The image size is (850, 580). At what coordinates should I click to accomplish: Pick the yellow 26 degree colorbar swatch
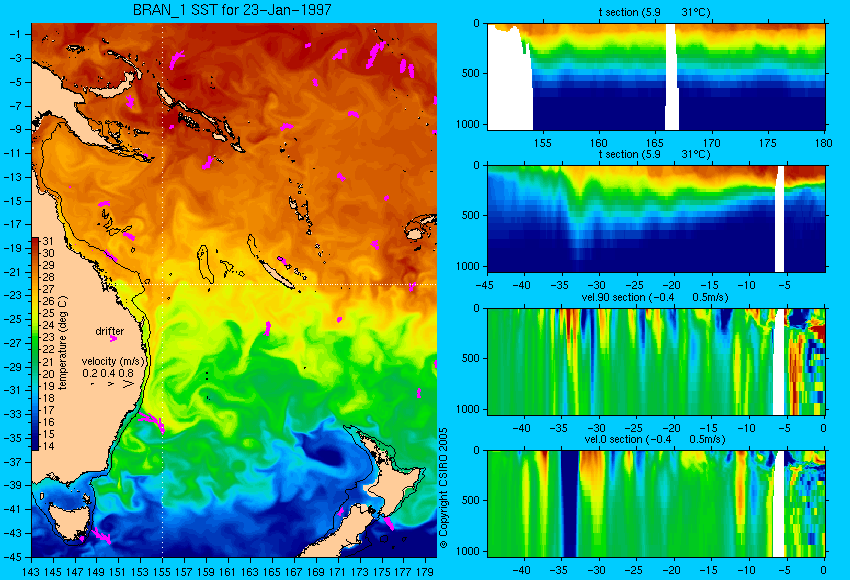(35, 301)
